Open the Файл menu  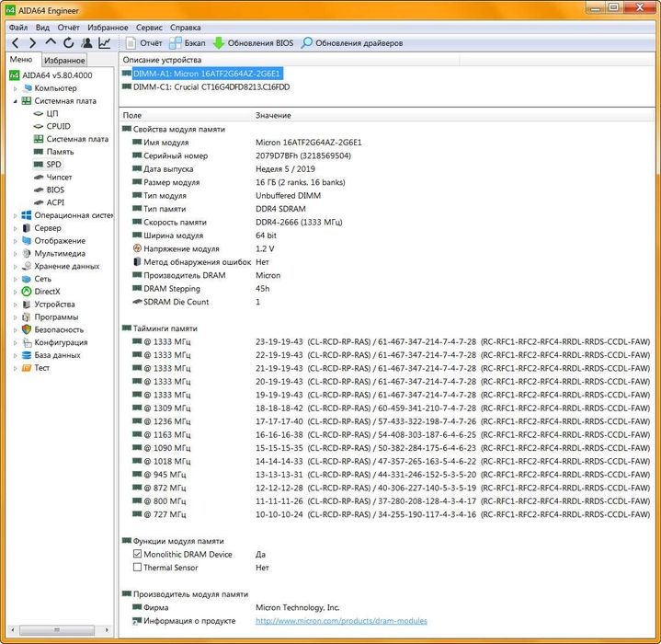pos(18,28)
